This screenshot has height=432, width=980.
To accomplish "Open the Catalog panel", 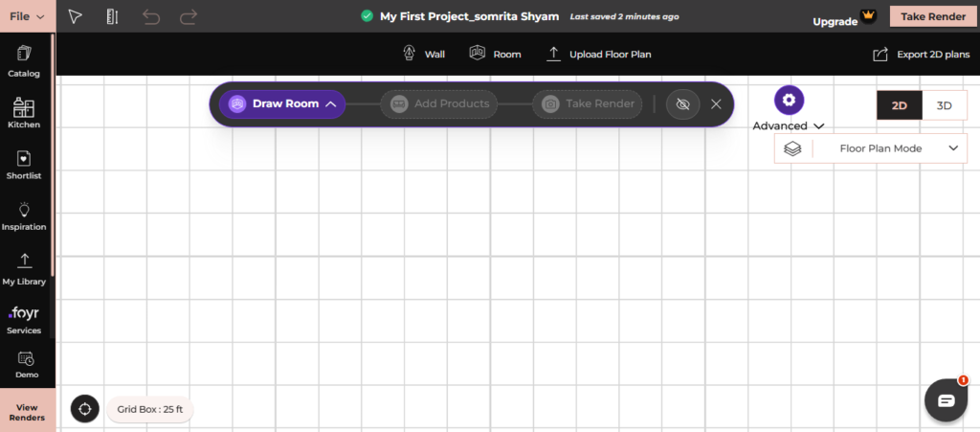I will [24, 61].
